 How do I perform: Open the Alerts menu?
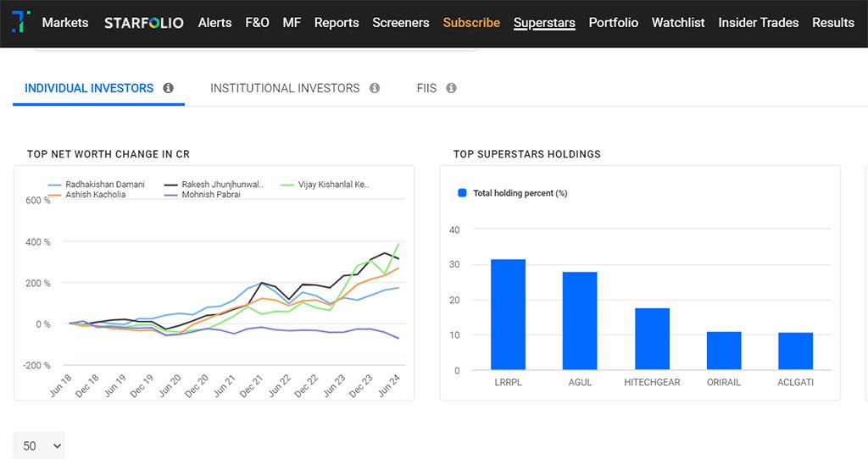click(x=214, y=23)
